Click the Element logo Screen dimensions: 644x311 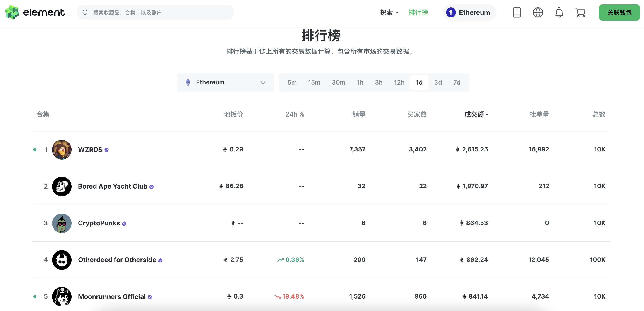tap(35, 12)
